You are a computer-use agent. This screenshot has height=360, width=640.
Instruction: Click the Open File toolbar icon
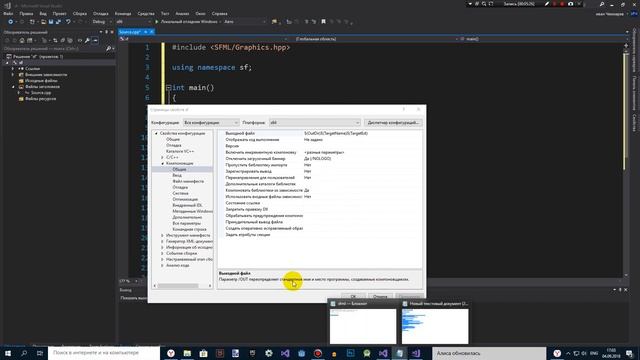point(43,22)
